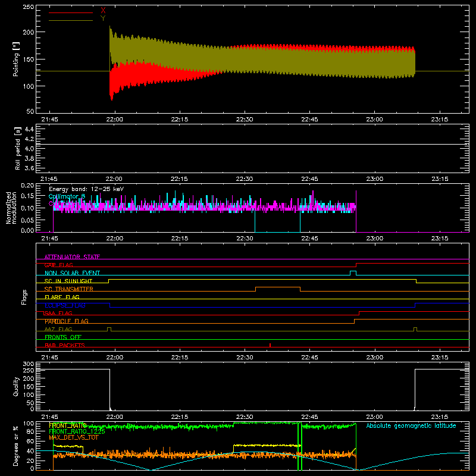Click the SAA_FLAG flag label
Image resolution: width=476 pixels, height=476 pixels.
[58, 313]
